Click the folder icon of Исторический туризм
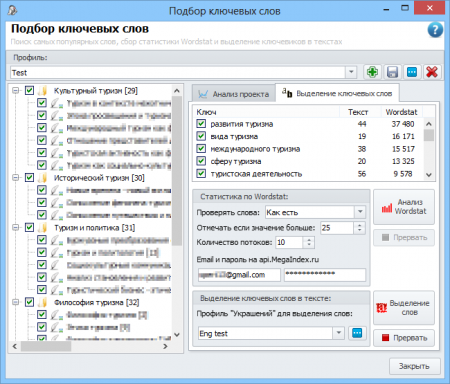This screenshot has height=384, width=450. (42, 178)
